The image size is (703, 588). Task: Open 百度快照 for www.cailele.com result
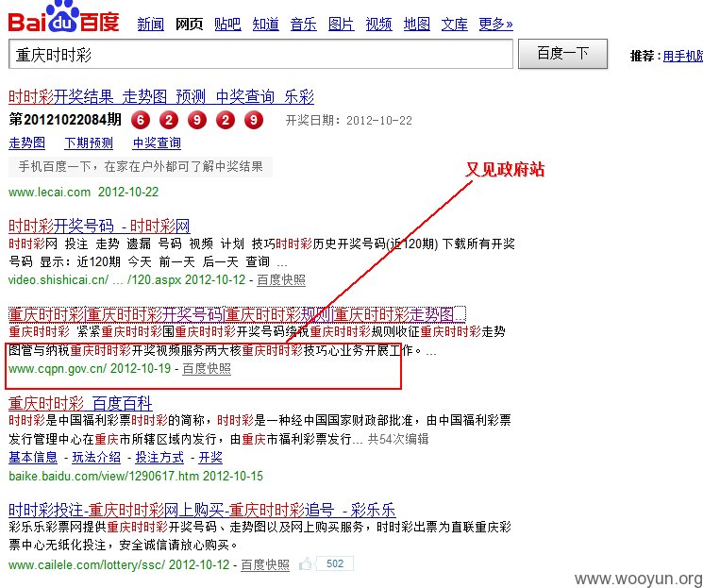pos(265,564)
